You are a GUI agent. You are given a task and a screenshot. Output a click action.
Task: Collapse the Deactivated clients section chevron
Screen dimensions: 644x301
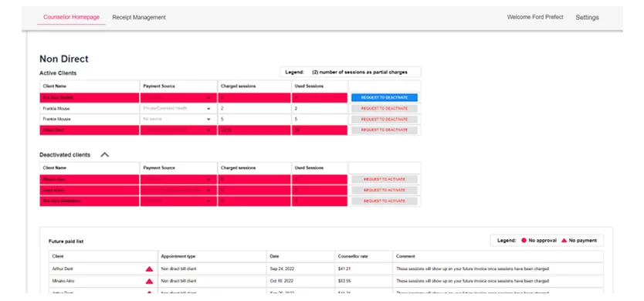tap(105, 155)
